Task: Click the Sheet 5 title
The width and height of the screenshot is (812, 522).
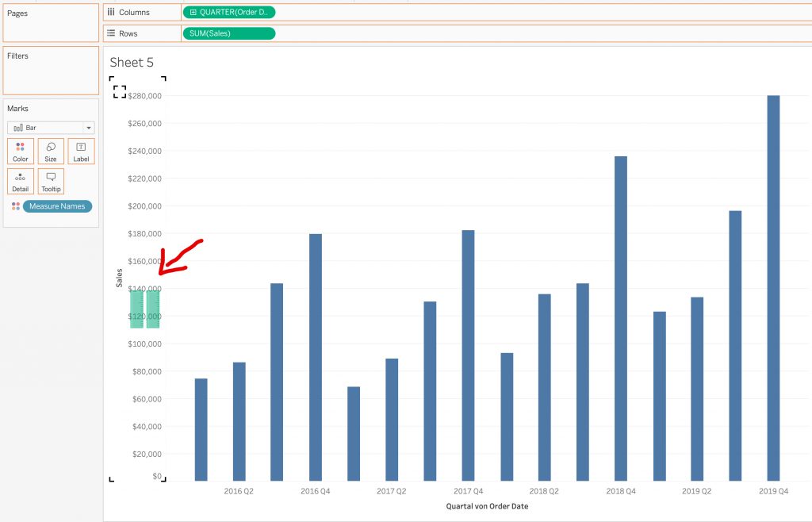Action: click(132, 62)
